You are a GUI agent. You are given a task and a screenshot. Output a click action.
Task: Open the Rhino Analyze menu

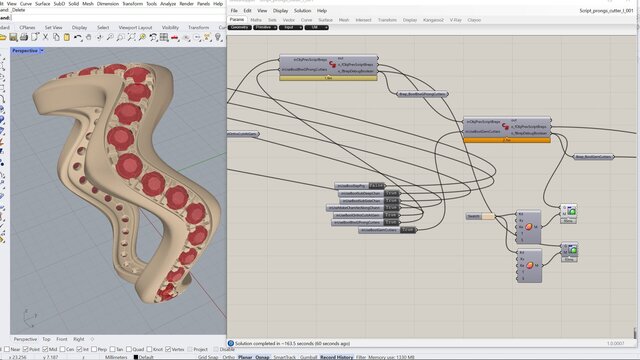tap(168, 4)
